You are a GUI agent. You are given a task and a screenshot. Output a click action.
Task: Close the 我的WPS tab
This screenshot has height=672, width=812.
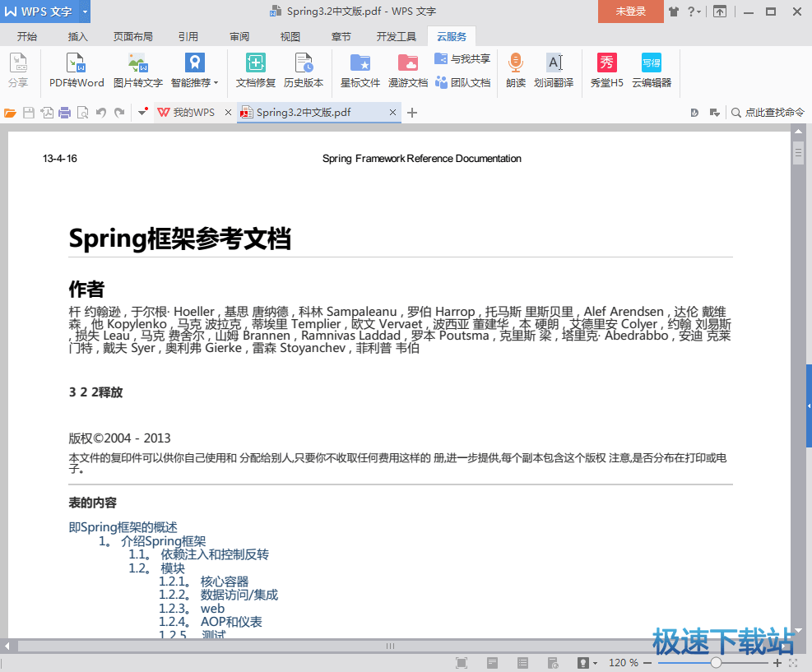228,113
